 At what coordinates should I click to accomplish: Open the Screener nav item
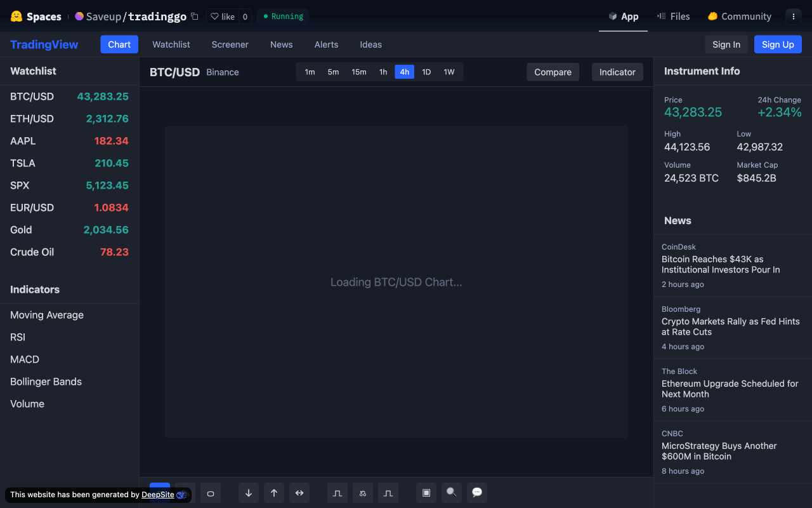(230, 44)
